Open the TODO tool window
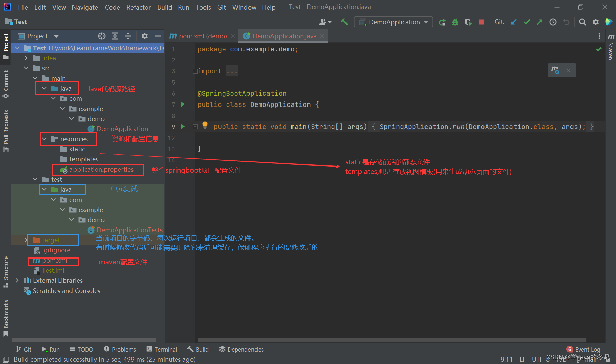 [x=81, y=350]
